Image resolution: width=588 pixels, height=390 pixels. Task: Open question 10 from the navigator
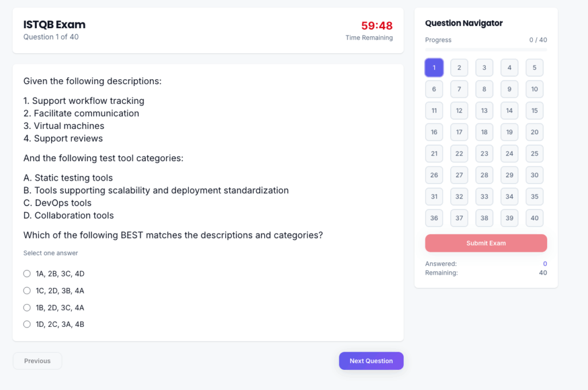tap(534, 89)
